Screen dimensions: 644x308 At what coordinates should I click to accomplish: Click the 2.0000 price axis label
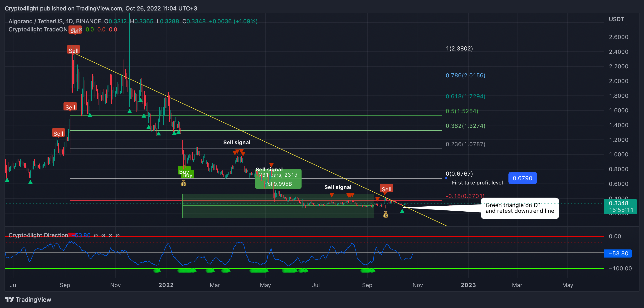[x=619, y=81]
